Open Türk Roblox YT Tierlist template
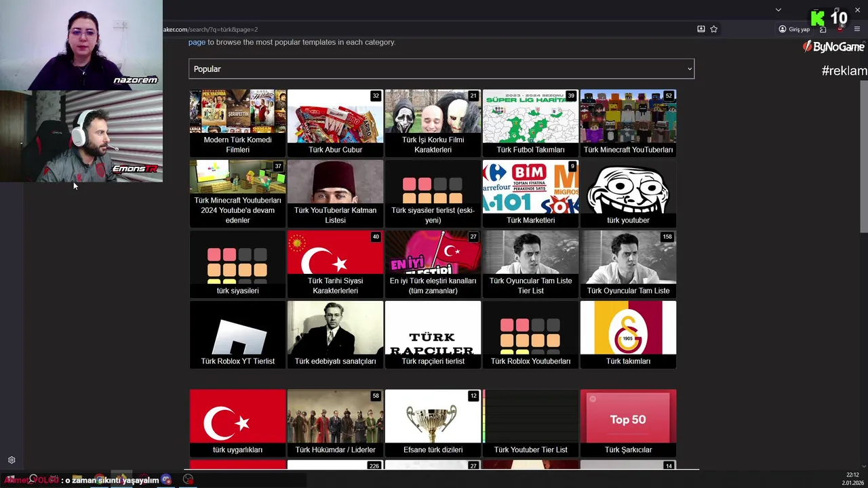Image resolution: width=868 pixels, height=488 pixels. [x=237, y=335]
